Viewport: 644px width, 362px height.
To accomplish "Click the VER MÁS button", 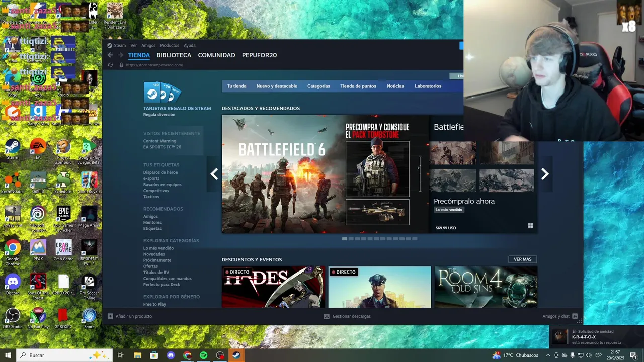I will tap(523, 259).
